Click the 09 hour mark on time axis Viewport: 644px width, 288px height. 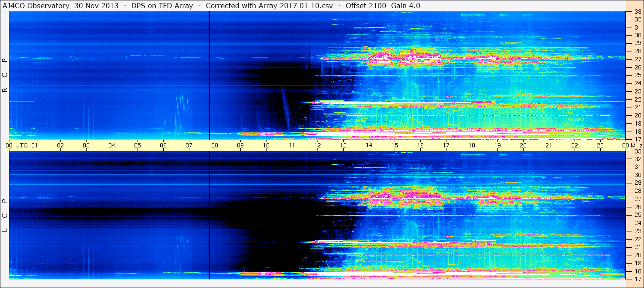click(x=240, y=145)
